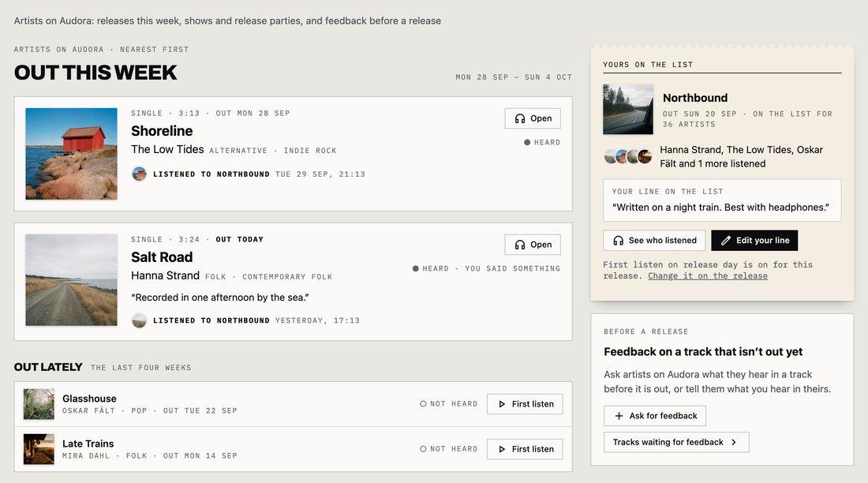
Task: Click the Glasshouse cover thumbnail
Action: 39,404
